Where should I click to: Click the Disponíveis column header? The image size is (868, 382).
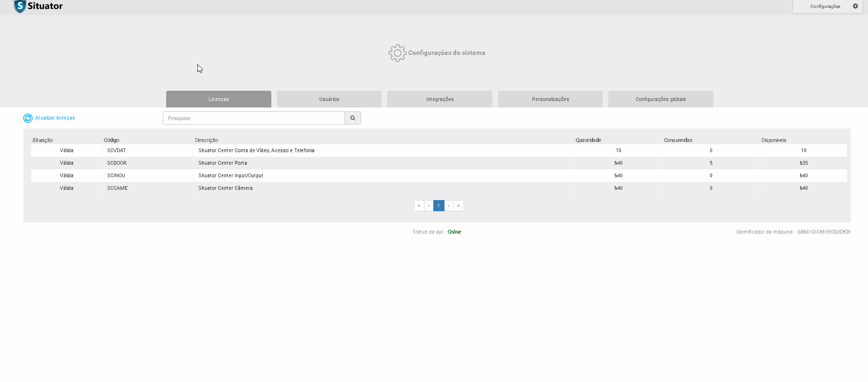point(774,140)
